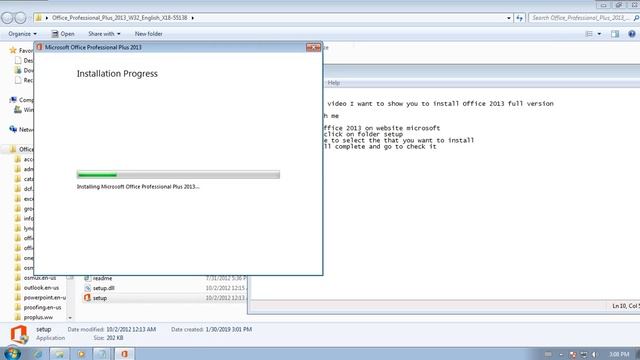
Task: Click the network icon in system tray
Action: tap(584, 354)
